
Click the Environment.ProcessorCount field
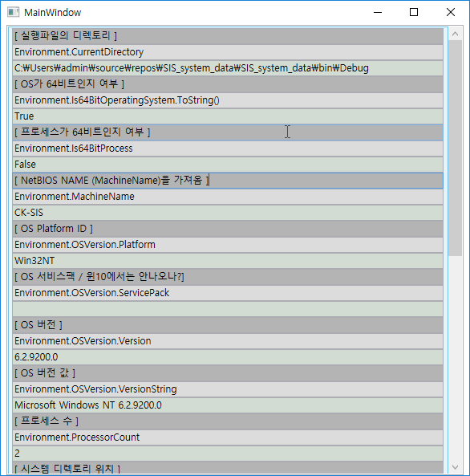(x=228, y=437)
